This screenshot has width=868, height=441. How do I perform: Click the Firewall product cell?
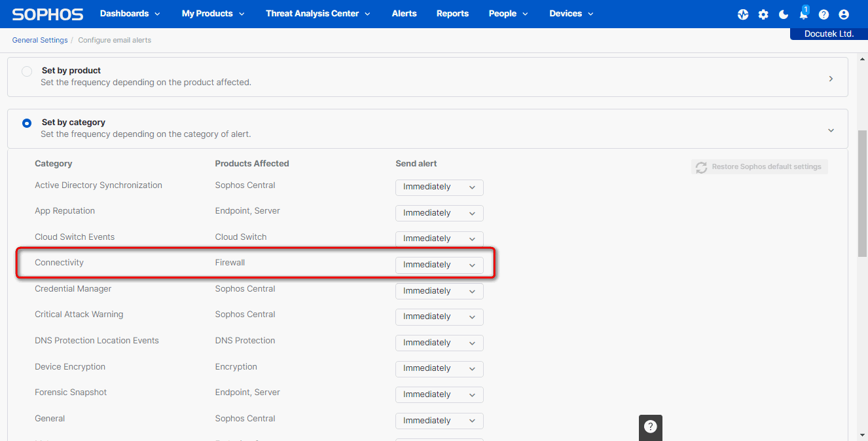click(230, 263)
